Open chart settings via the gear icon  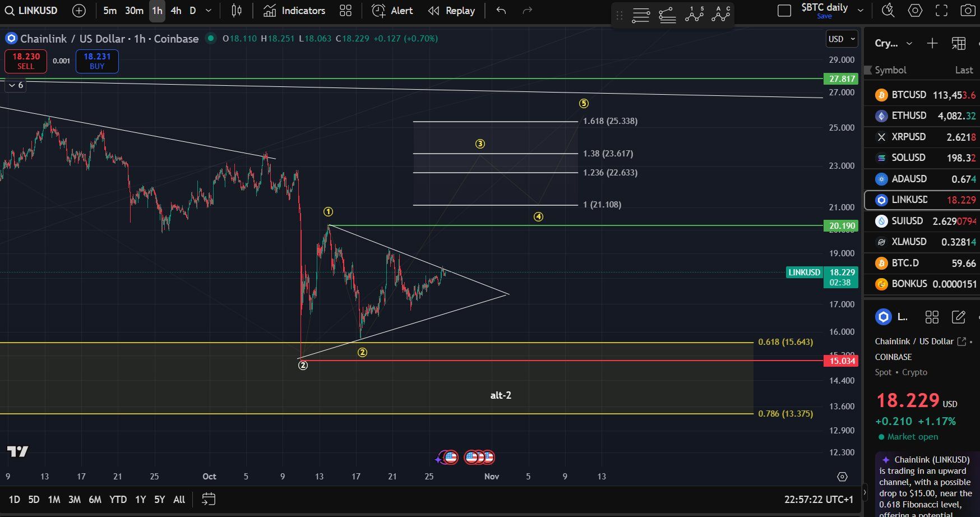click(x=915, y=10)
